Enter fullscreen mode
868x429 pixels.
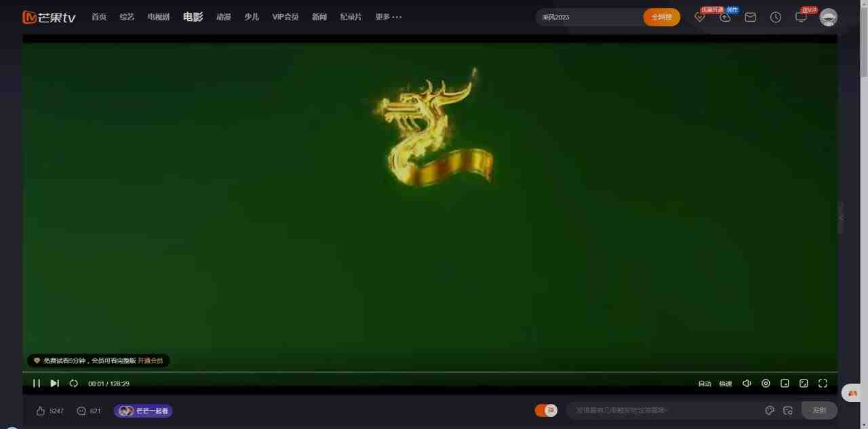[x=823, y=384]
